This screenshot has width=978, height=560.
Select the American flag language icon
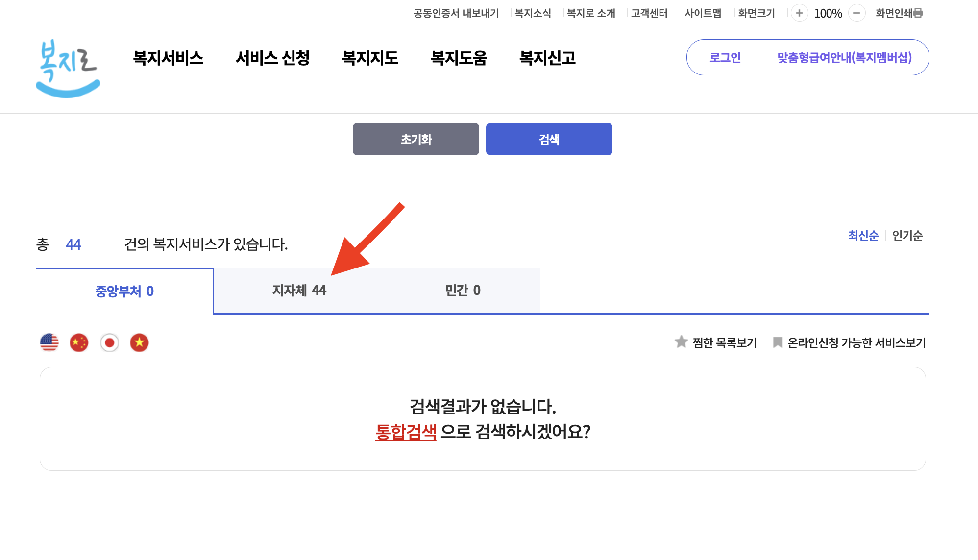(x=49, y=342)
